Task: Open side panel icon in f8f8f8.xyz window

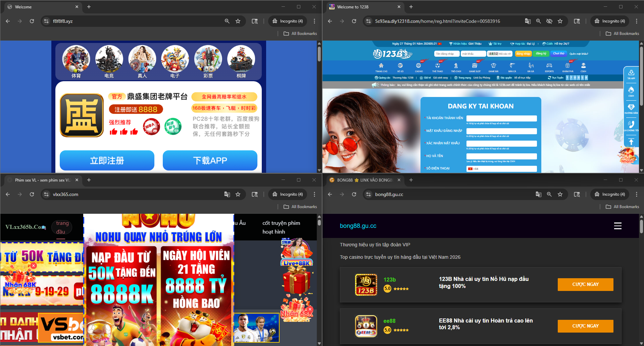Action: click(x=255, y=21)
